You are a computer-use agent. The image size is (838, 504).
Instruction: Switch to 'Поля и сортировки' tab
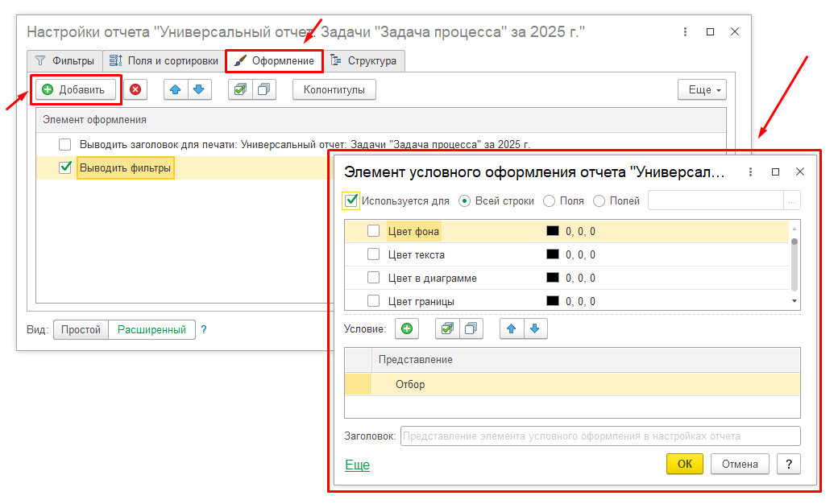click(164, 61)
